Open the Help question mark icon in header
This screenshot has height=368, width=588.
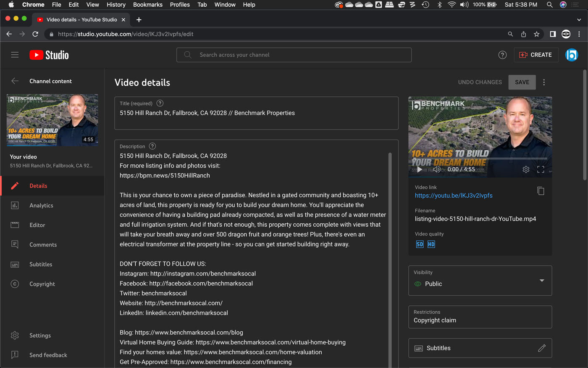click(502, 55)
